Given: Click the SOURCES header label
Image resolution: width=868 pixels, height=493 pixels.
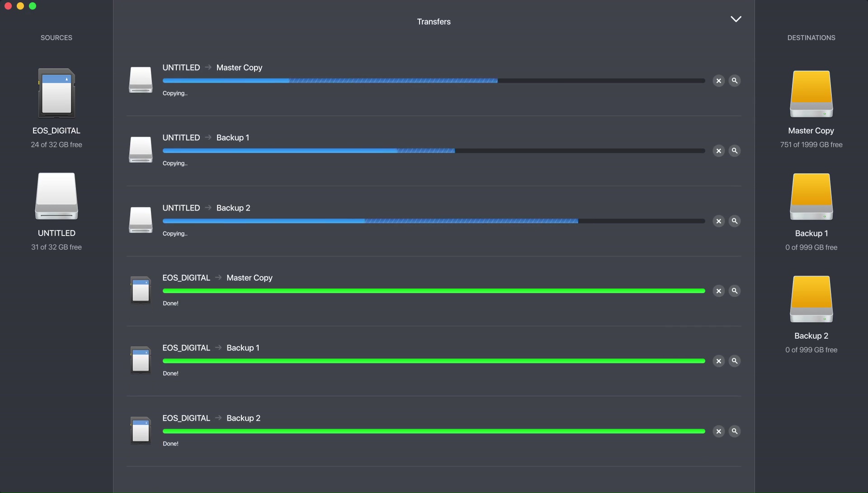Looking at the screenshot, I should pyautogui.click(x=57, y=38).
